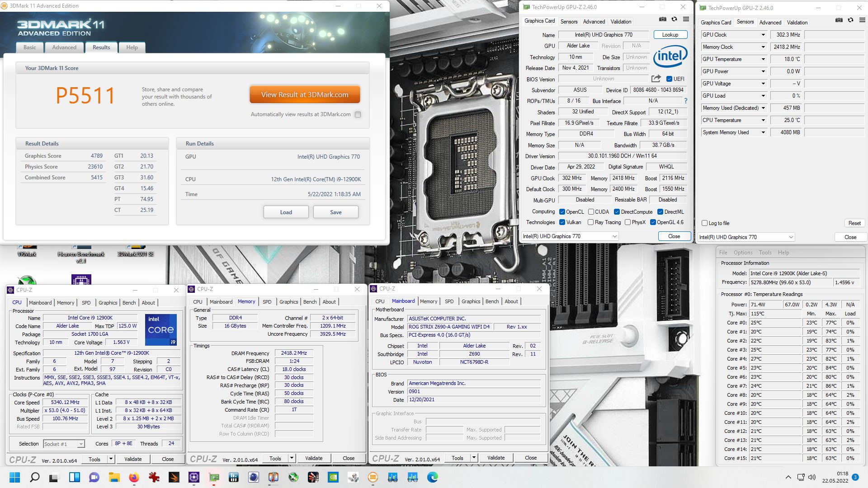Open the Chat app on the taskbar
Screen dimensions: 868x488
point(94,477)
